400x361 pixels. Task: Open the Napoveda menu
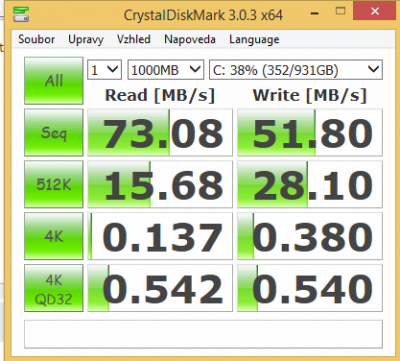tap(190, 39)
